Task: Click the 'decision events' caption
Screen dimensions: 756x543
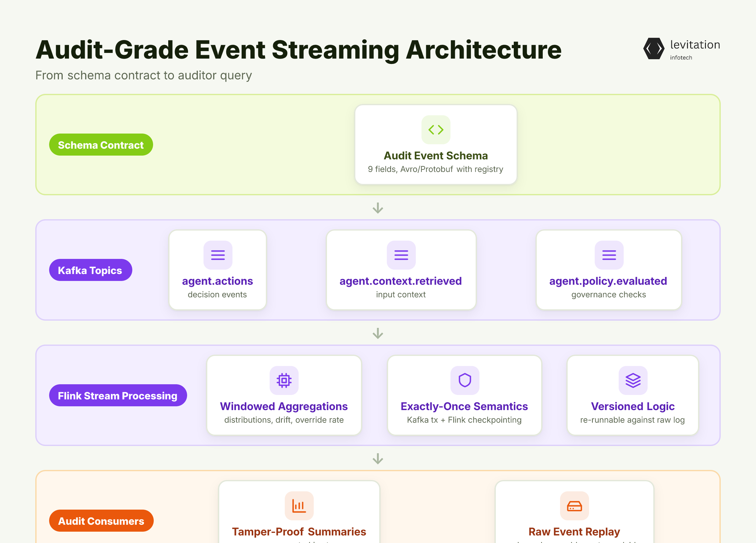Action: point(217,295)
